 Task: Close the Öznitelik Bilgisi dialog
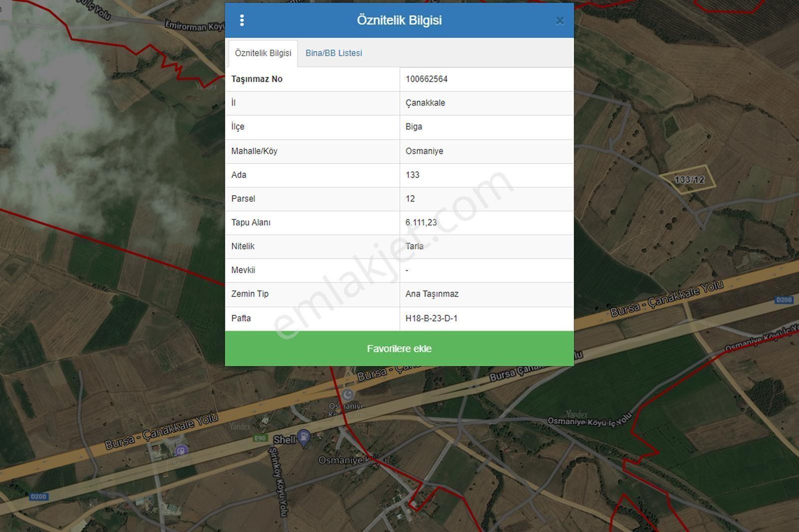tap(560, 21)
